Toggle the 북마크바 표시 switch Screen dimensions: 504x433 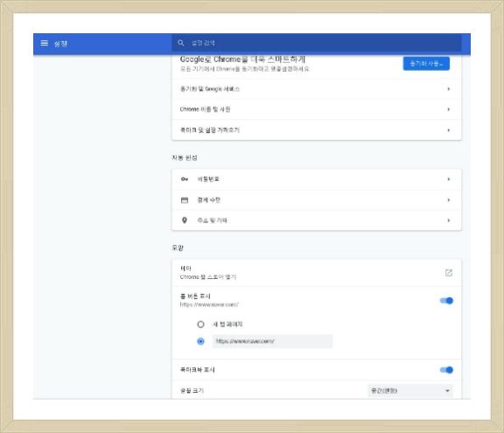446,370
